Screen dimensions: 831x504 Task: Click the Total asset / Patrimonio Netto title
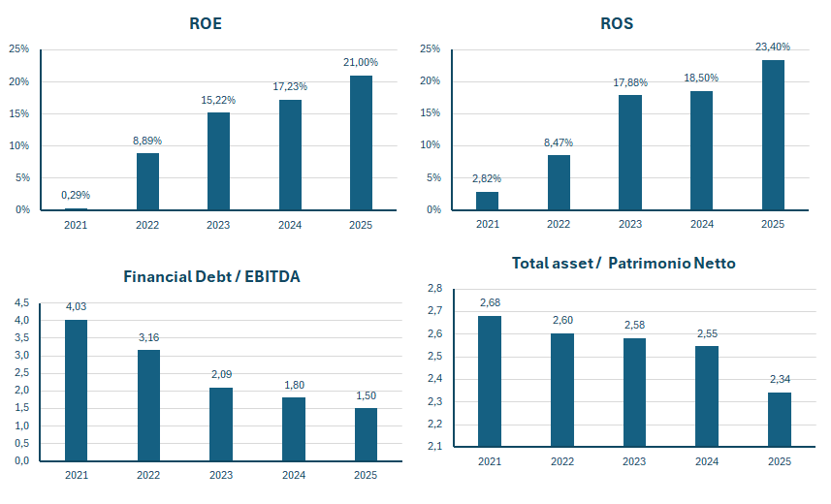pos(623,263)
